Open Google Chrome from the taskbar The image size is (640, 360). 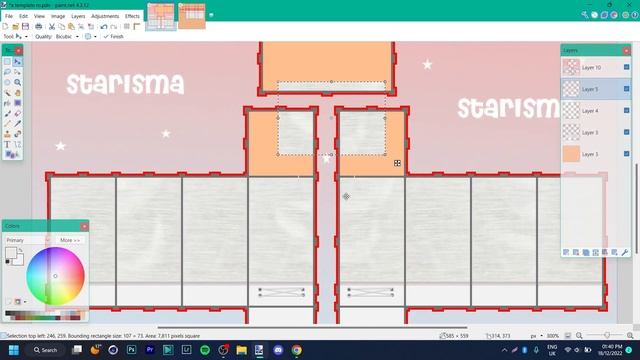pyautogui.click(x=297, y=350)
